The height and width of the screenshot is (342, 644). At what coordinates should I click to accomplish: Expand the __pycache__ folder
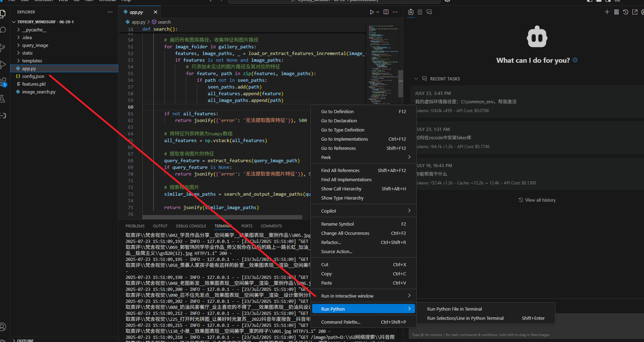[x=18, y=30]
